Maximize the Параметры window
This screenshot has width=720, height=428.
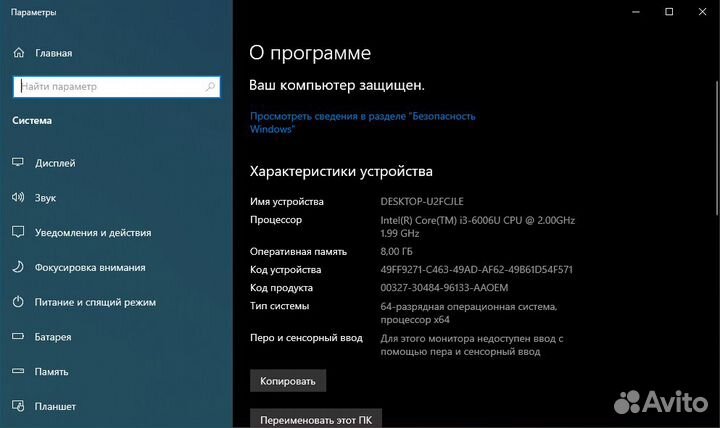pyautogui.click(x=669, y=12)
